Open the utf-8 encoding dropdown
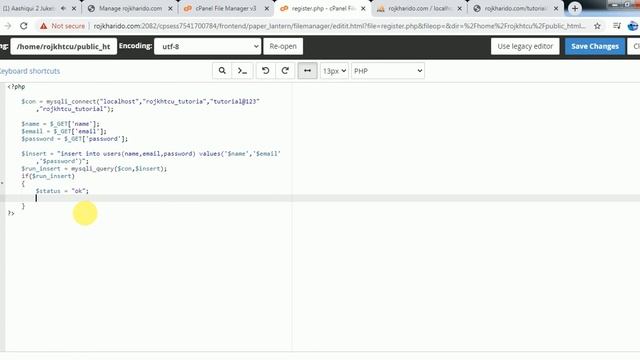 (207, 46)
